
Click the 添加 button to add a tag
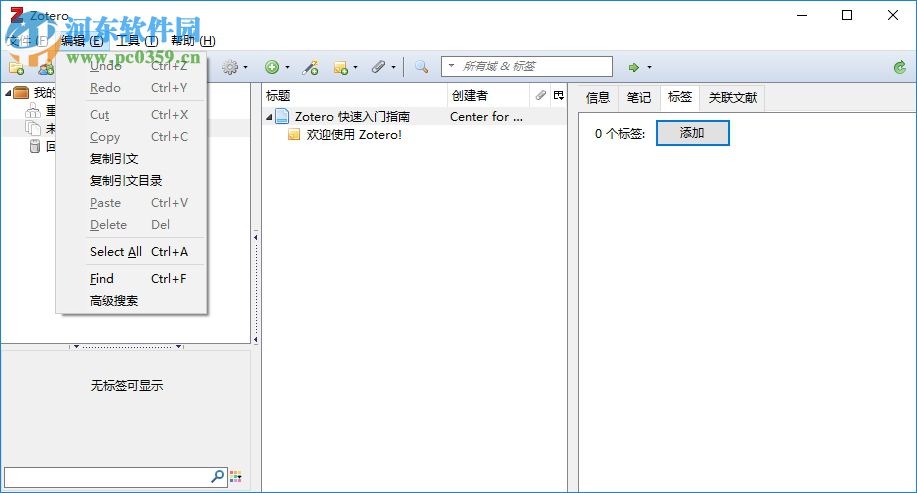click(x=692, y=133)
